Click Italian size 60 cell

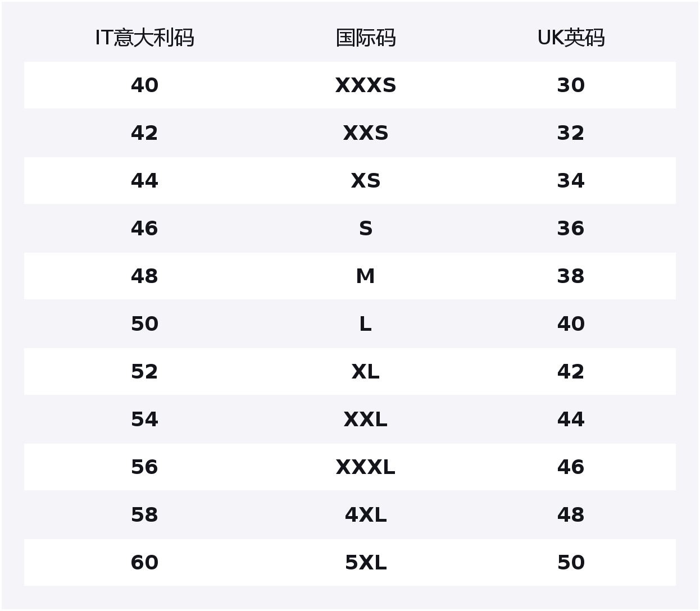click(144, 563)
